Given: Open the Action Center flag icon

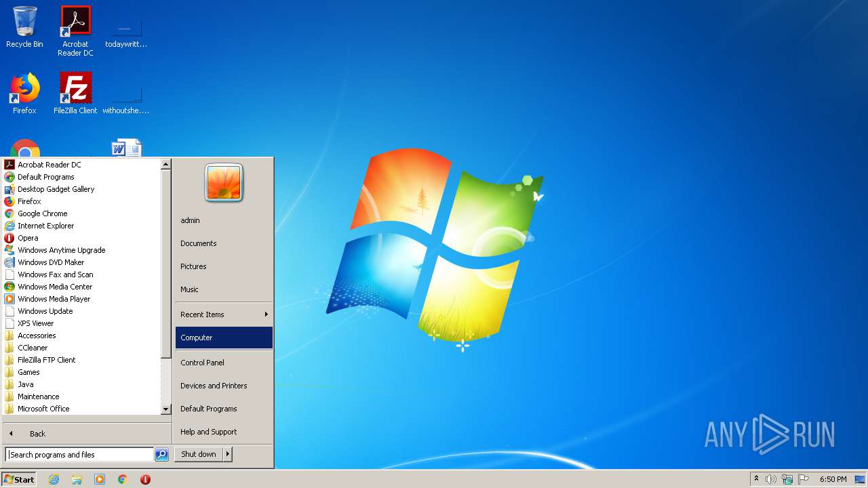Looking at the screenshot, I should (x=803, y=479).
